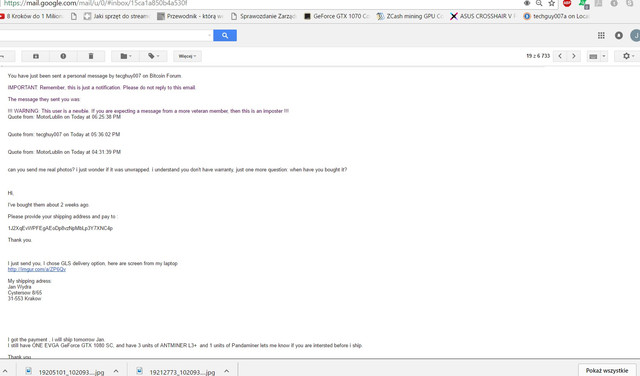Bookmark page with the star icon
Screen dimensions: 640x376
(552, 3)
